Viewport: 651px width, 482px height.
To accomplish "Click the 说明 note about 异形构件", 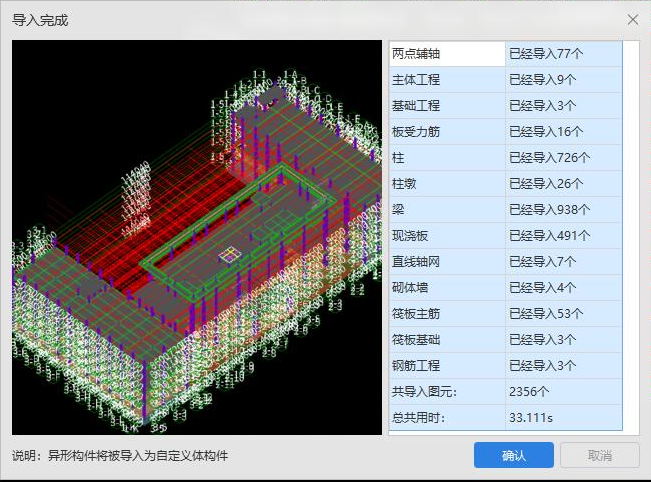I will point(120,456).
